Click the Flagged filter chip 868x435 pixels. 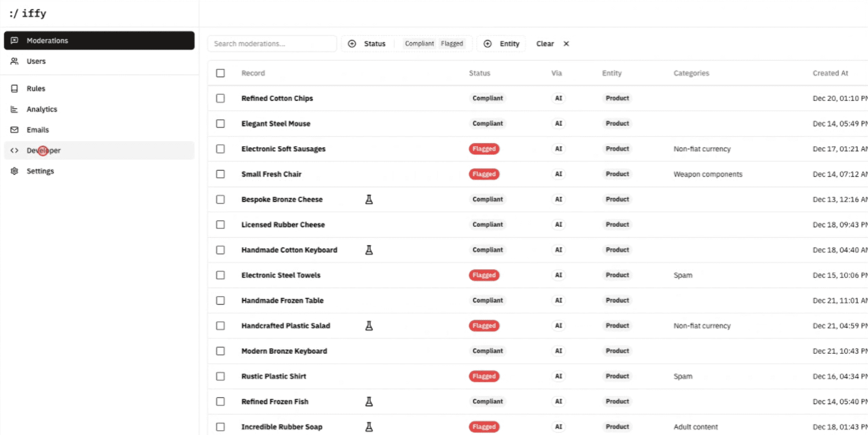click(x=452, y=44)
